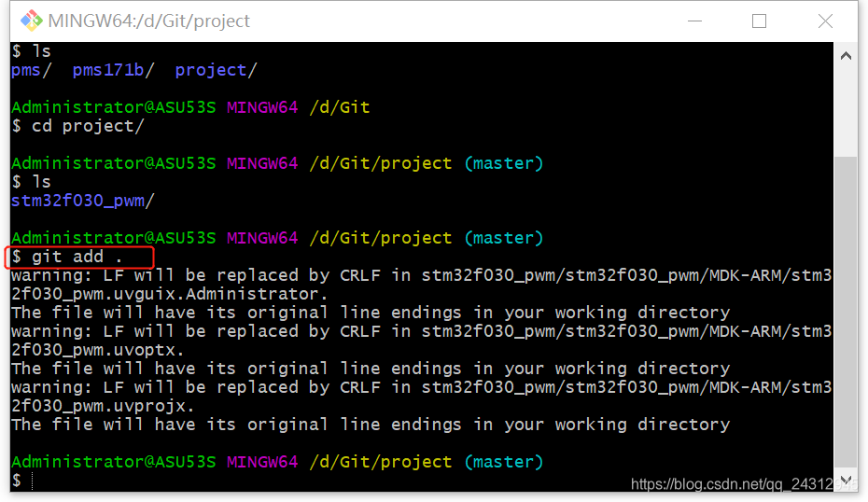Click the scrollbar down arrow
This screenshot has height=502, width=868.
tap(846, 480)
